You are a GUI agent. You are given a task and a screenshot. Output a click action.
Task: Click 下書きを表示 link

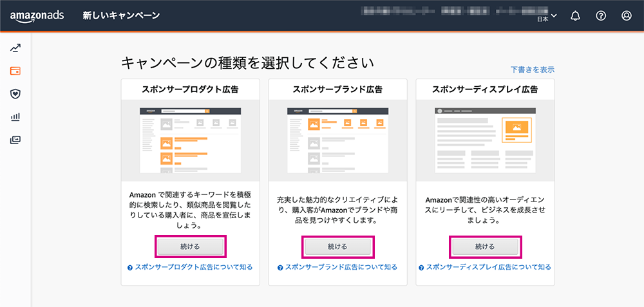coord(533,70)
